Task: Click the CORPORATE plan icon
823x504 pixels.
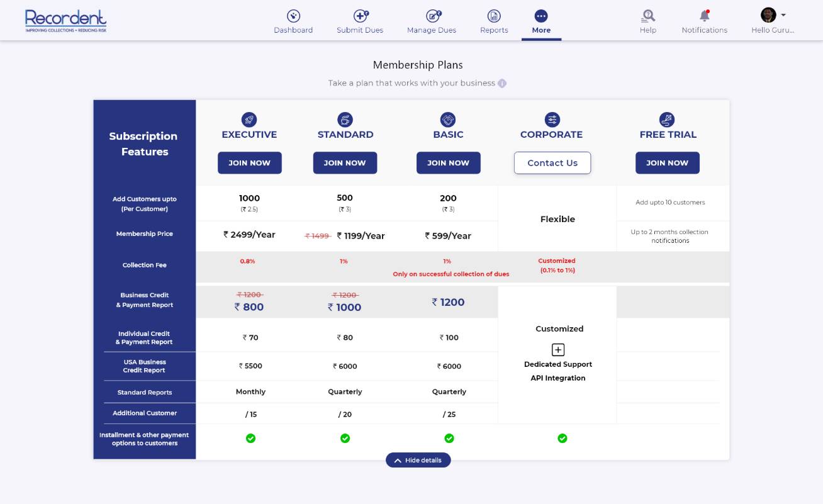Action: pos(552,120)
